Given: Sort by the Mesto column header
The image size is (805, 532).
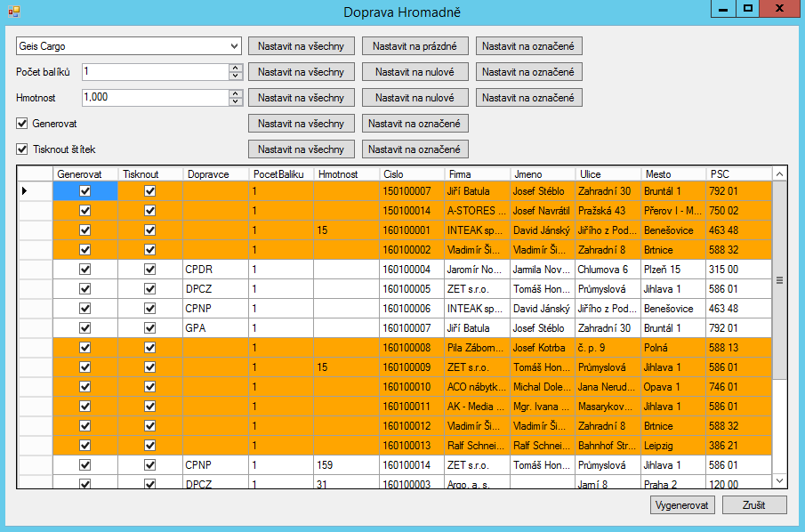Looking at the screenshot, I should 673,174.
